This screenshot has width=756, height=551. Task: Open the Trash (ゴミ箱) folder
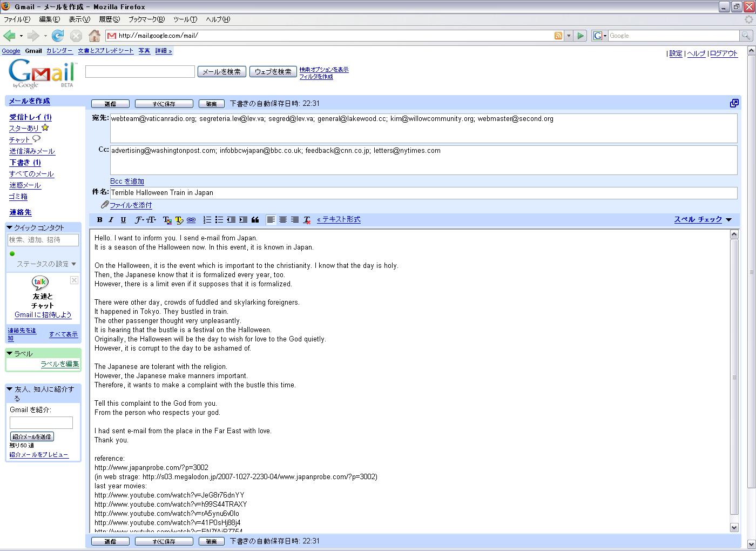[18, 197]
